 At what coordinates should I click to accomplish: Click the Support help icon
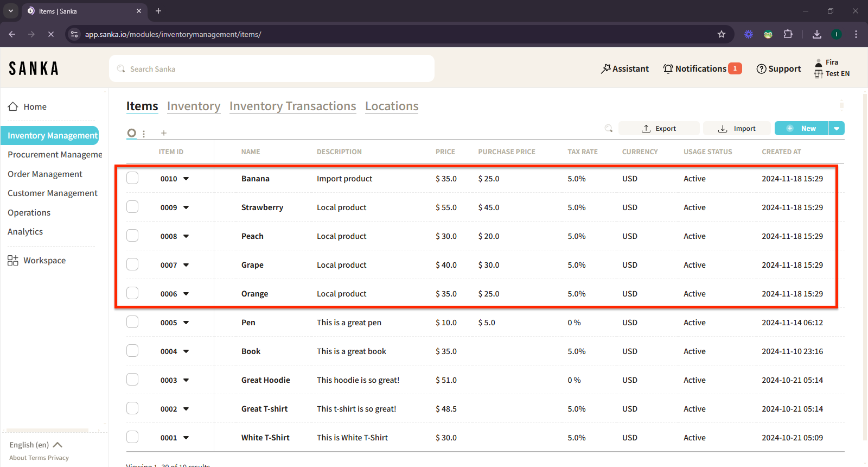(x=761, y=69)
